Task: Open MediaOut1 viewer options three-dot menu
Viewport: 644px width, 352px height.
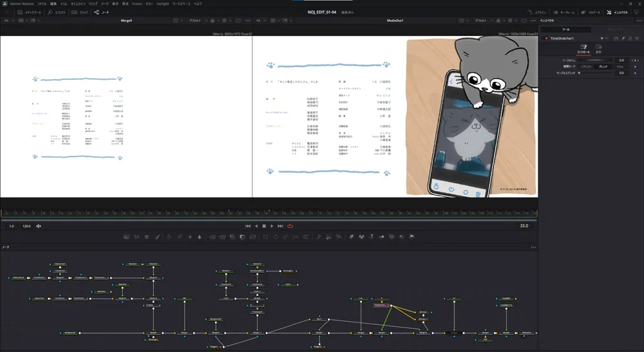Action: (x=533, y=21)
